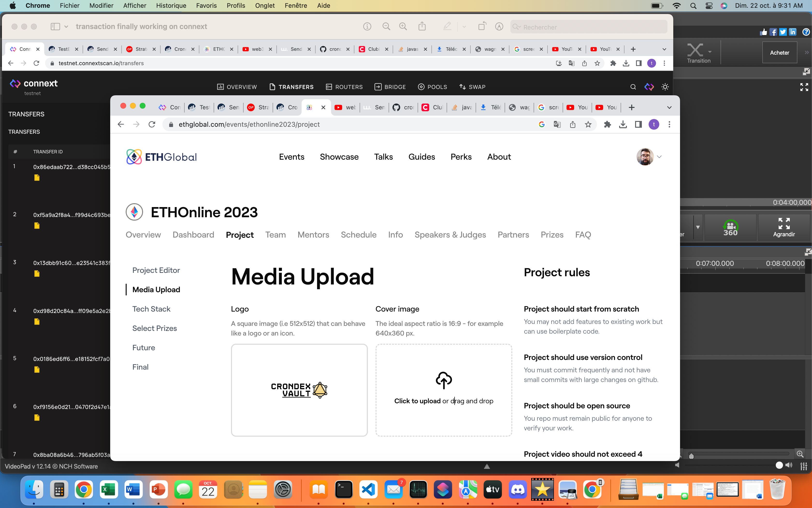Click the Preview sidebar toggle icon
Viewport: 812px width, 508px height.
(x=55, y=27)
